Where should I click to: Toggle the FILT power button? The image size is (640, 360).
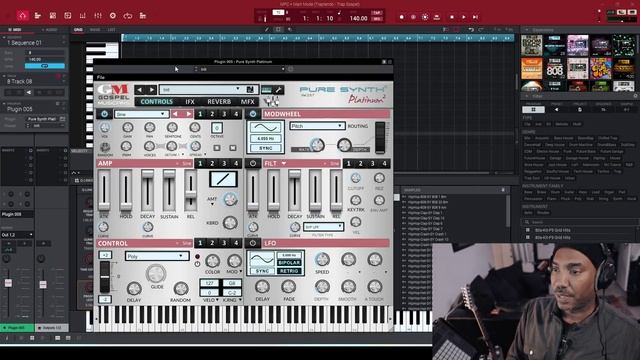coord(253,163)
